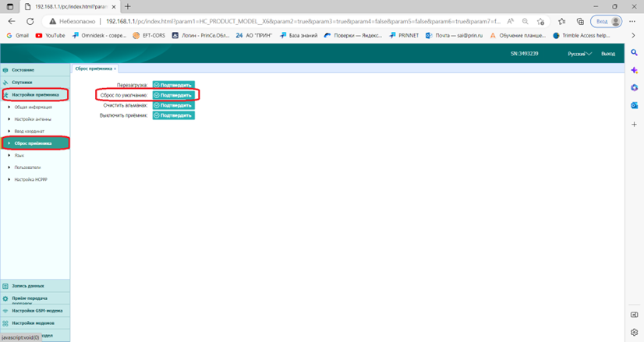The width and height of the screenshot is (644, 342).
Task: Open the АО "ПРИН" bookmark
Action: [x=254, y=36]
